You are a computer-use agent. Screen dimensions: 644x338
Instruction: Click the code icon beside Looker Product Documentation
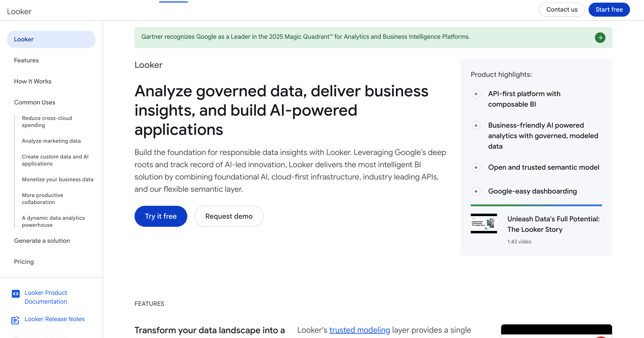click(16, 294)
